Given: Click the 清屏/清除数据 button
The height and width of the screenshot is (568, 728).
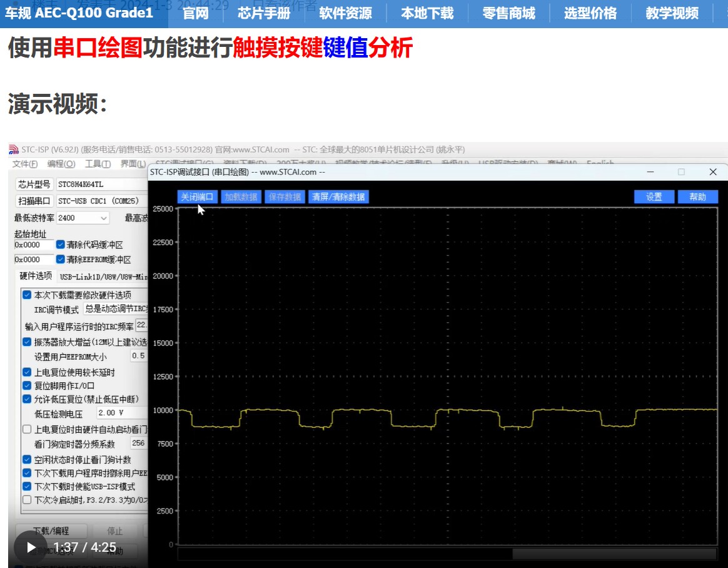Looking at the screenshot, I should click(338, 197).
